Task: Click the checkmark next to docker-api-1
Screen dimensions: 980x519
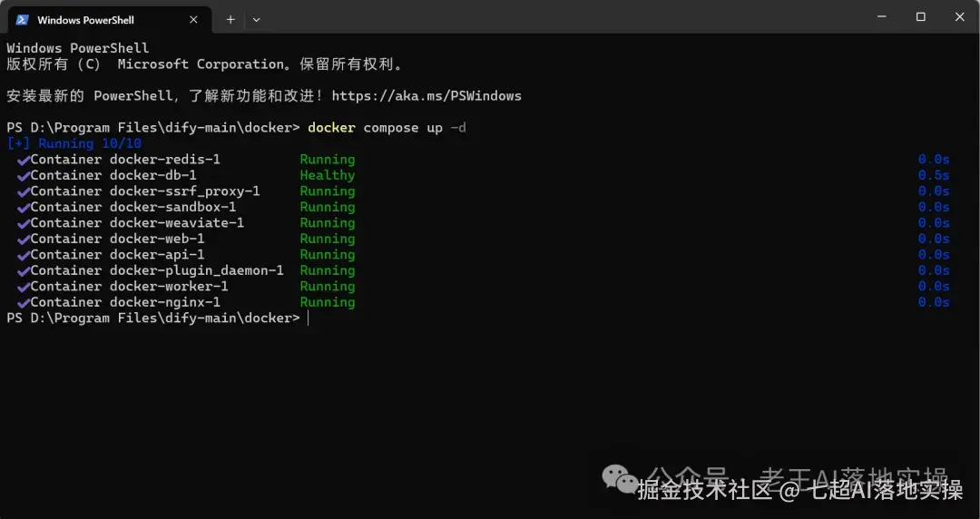Action: coord(23,255)
